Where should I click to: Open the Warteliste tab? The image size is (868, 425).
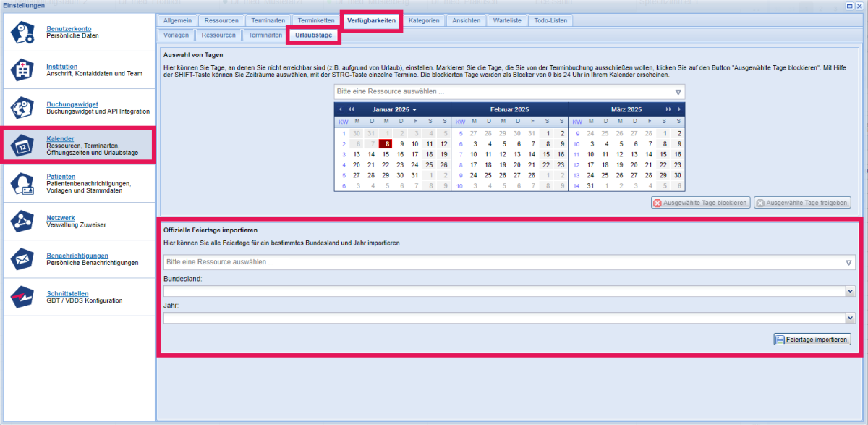507,21
